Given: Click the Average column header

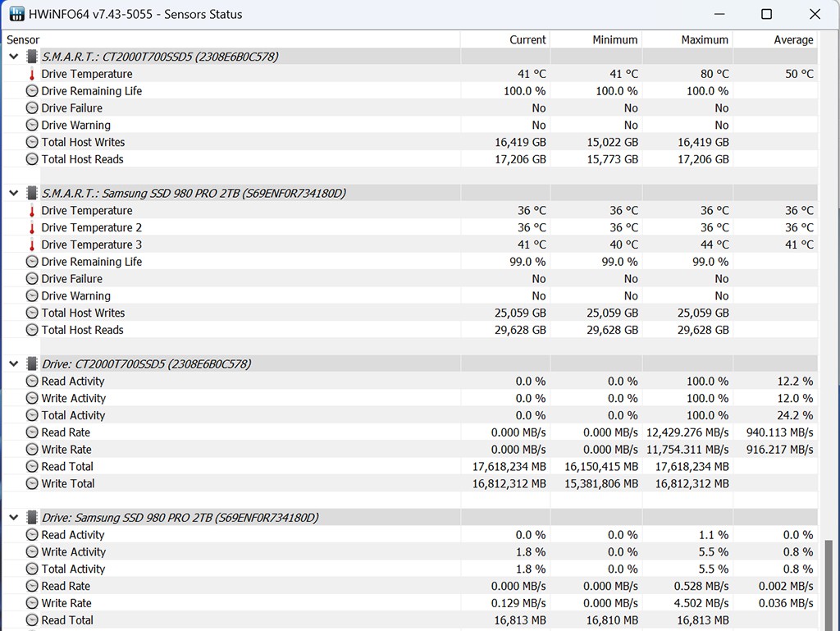Looking at the screenshot, I should tap(793, 39).
